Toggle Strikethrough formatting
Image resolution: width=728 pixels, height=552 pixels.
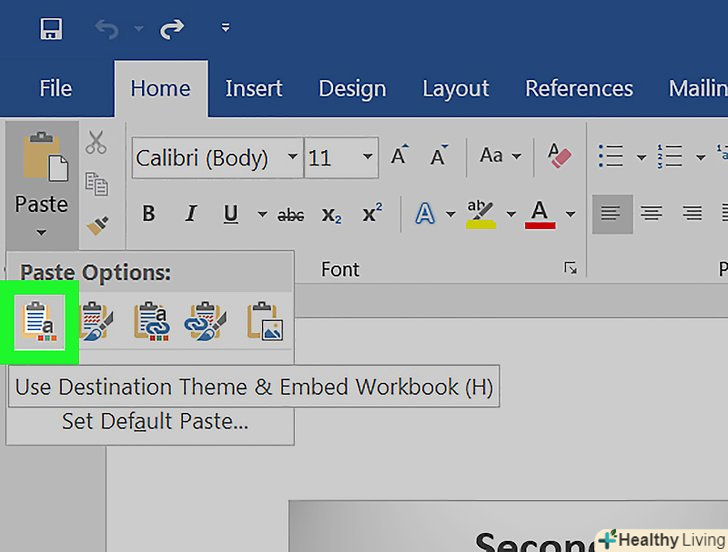click(x=291, y=214)
